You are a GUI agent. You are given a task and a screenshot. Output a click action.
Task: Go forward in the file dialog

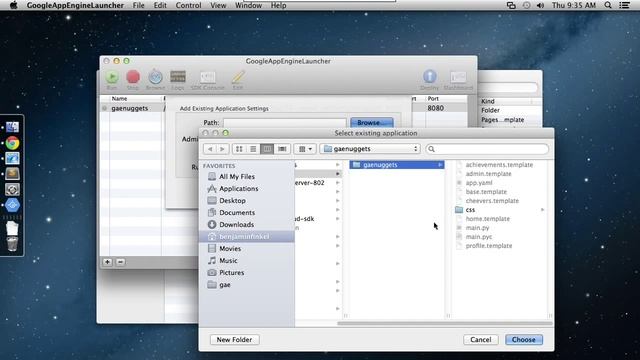pos(222,149)
